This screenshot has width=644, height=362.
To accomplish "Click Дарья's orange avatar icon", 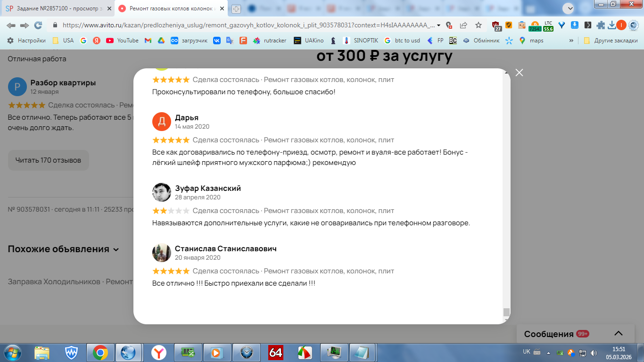I will tap(161, 122).
